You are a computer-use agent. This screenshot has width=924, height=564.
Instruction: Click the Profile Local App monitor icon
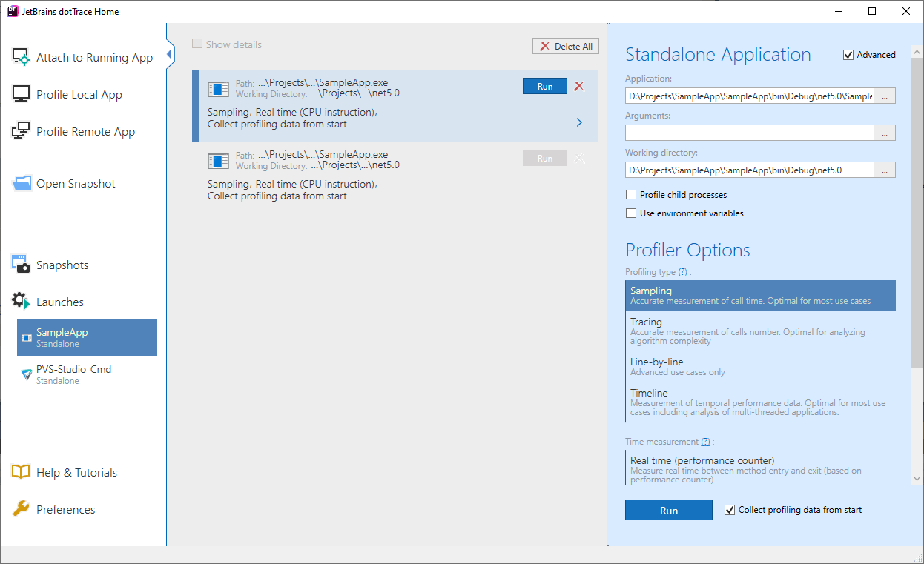(x=21, y=94)
